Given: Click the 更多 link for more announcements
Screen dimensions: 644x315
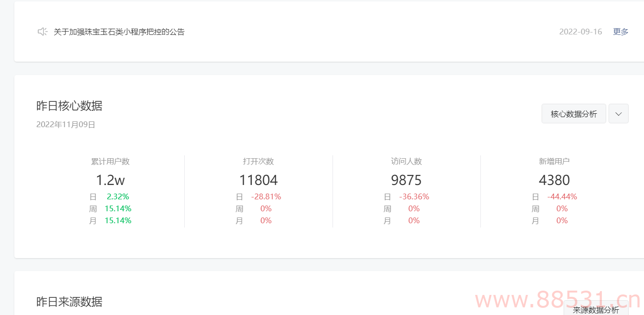Looking at the screenshot, I should pos(621,32).
